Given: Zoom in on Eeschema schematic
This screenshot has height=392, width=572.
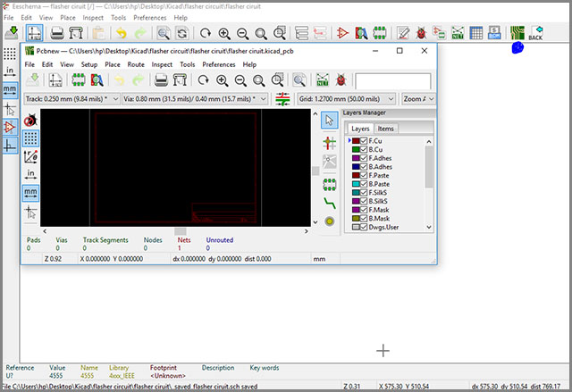Looking at the screenshot, I should pyautogui.click(x=224, y=34).
